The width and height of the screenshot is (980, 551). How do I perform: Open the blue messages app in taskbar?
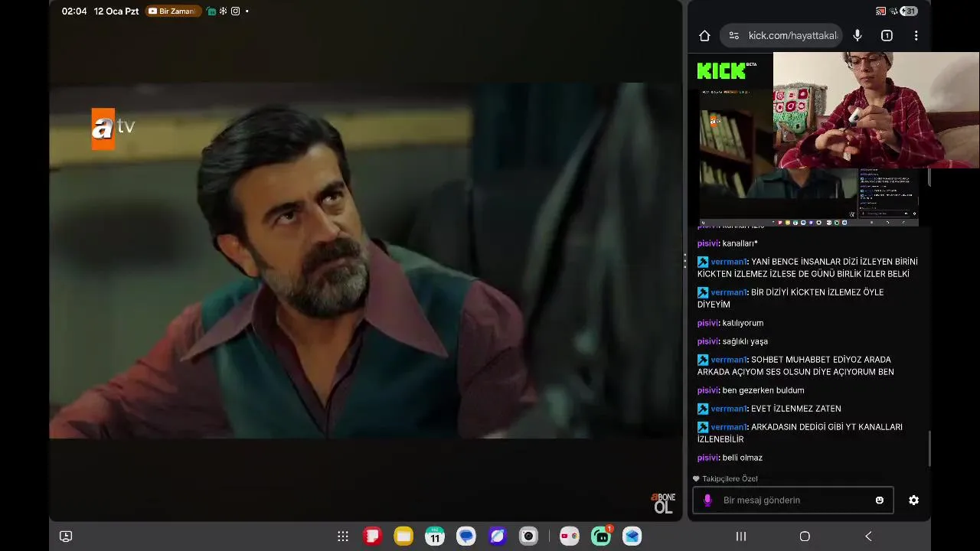pyautogui.click(x=466, y=536)
